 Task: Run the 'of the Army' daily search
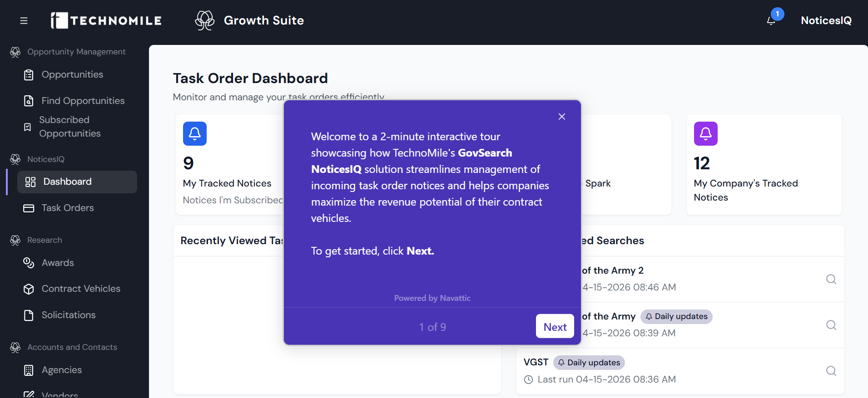[x=831, y=325]
